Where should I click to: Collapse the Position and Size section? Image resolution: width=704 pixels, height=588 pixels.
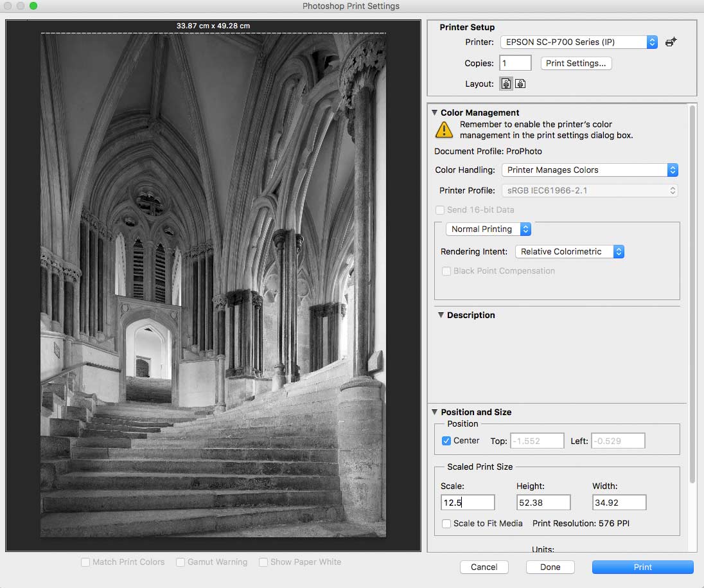[x=435, y=412]
